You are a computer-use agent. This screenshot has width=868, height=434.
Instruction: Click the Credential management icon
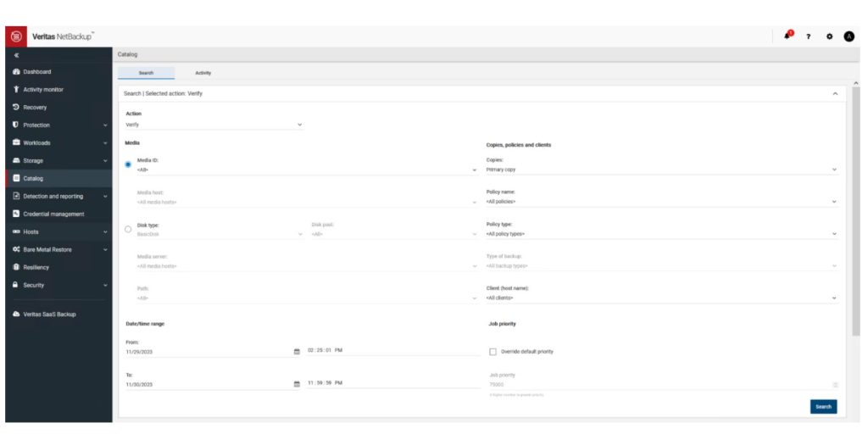point(16,214)
